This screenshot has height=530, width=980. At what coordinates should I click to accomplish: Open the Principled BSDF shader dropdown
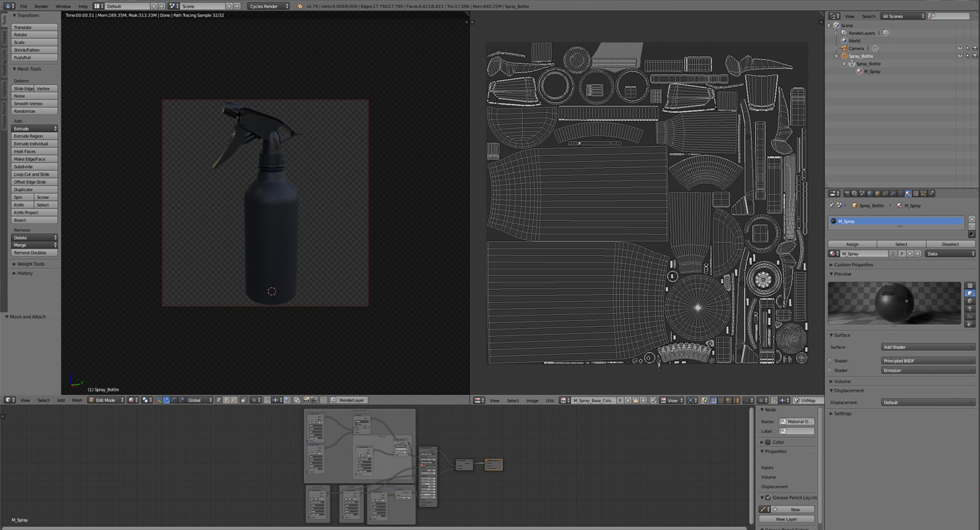(928, 360)
